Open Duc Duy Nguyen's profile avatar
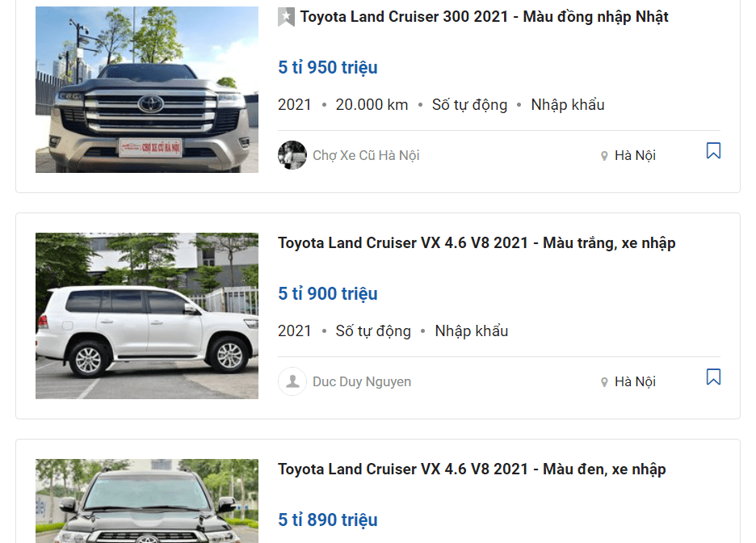The image size is (756, 543). click(292, 381)
